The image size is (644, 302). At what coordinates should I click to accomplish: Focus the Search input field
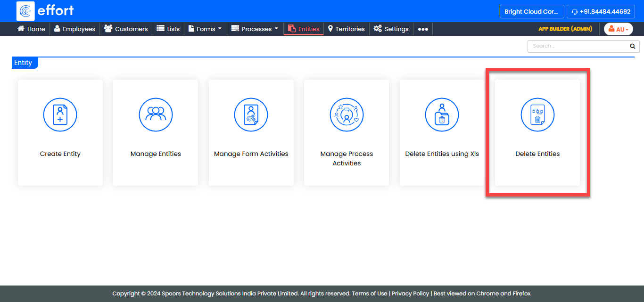tap(578, 46)
